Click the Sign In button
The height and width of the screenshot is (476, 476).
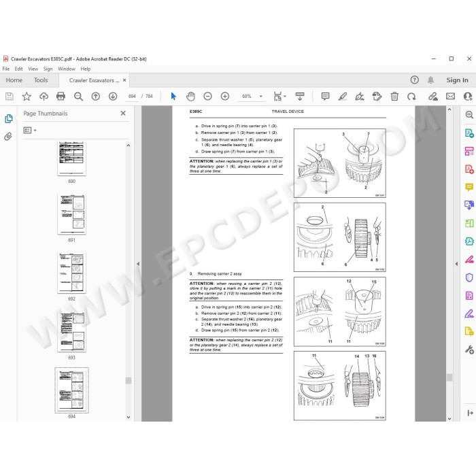[x=457, y=80]
